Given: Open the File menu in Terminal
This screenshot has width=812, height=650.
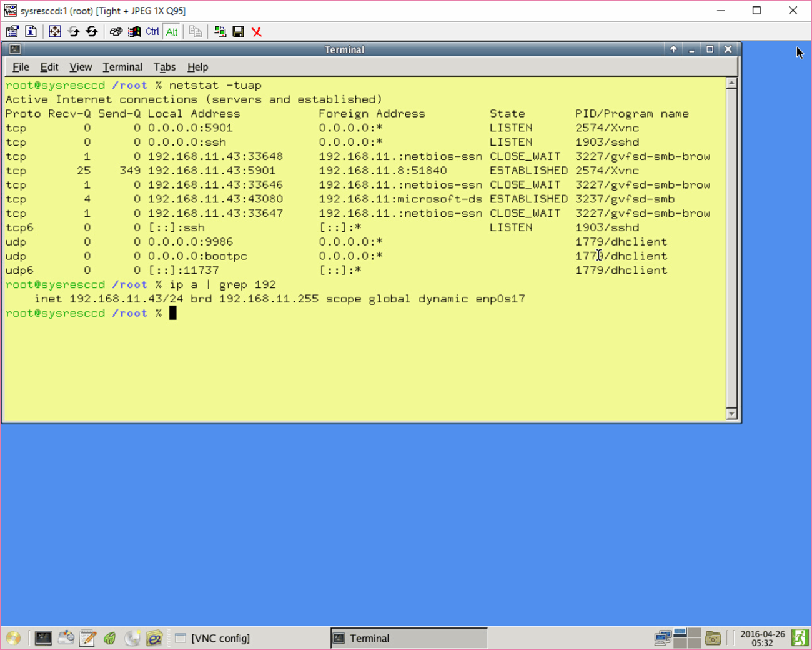Looking at the screenshot, I should point(21,67).
